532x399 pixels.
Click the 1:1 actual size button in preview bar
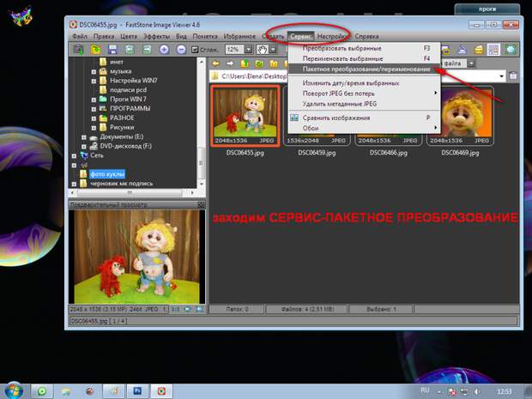pyautogui.click(x=175, y=309)
